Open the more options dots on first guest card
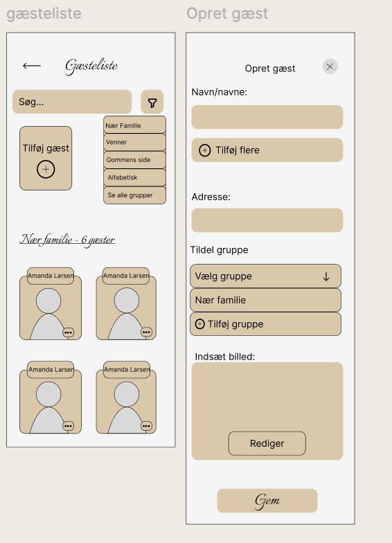392x543 pixels. coord(68,332)
